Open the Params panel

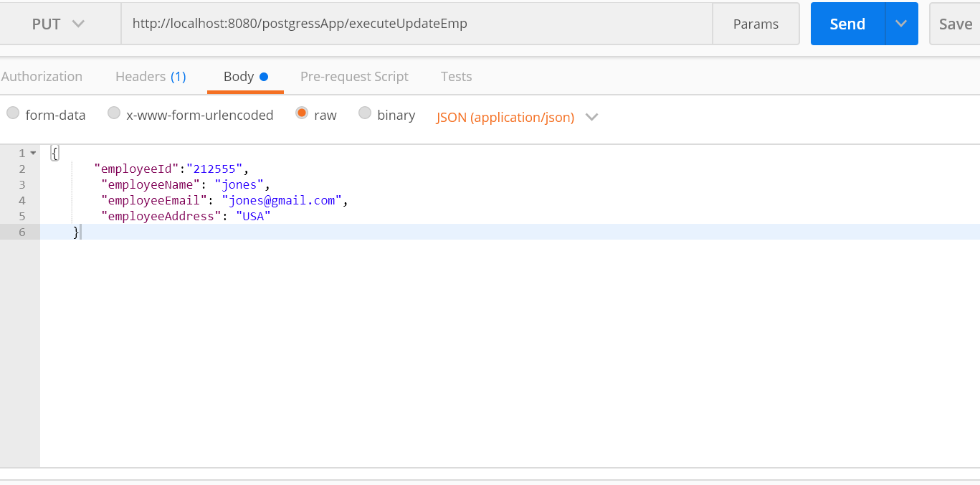tap(756, 24)
